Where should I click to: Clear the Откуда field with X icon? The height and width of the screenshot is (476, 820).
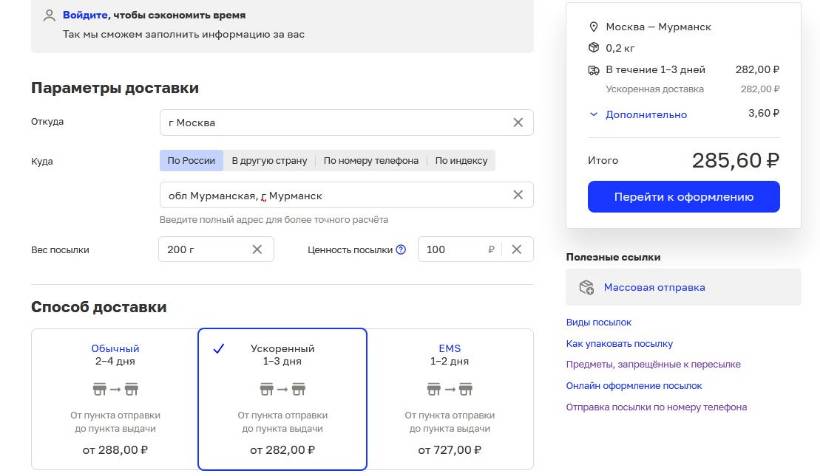point(518,122)
